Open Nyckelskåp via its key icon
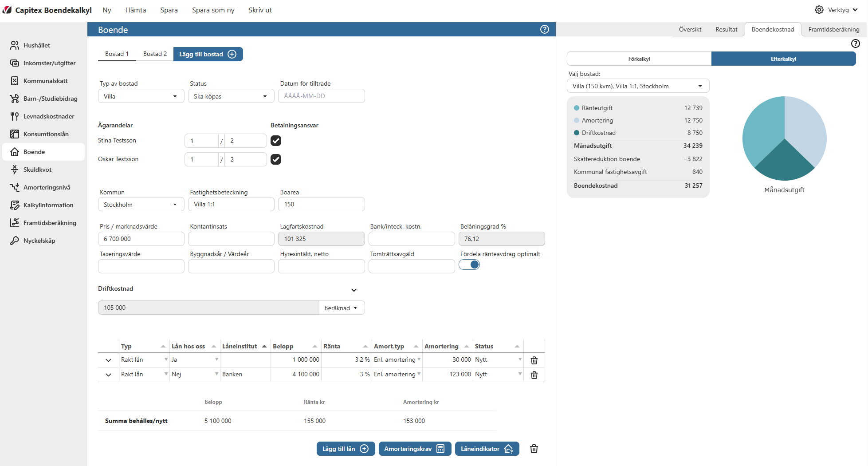The image size is (868, 466). click(15, 241)
